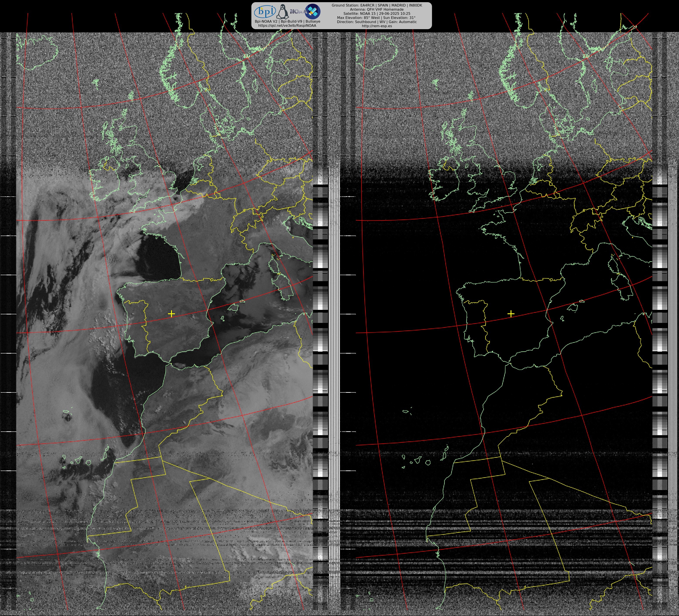Click the yellow Madrid crosshair on left image

click(171, 314)
